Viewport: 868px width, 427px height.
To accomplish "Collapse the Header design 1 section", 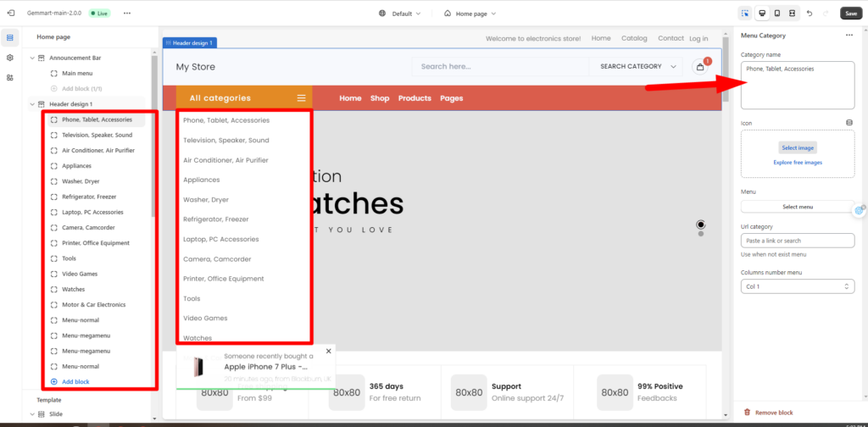I will click(31, 104).
